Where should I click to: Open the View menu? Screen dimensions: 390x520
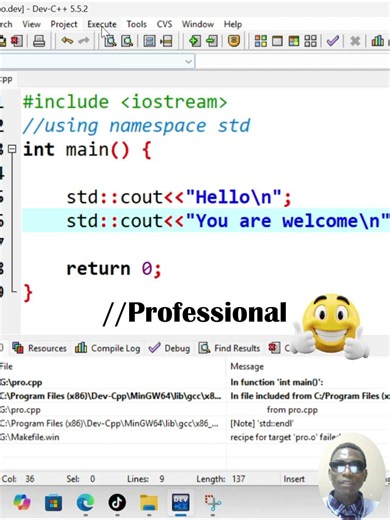point(31,24)
